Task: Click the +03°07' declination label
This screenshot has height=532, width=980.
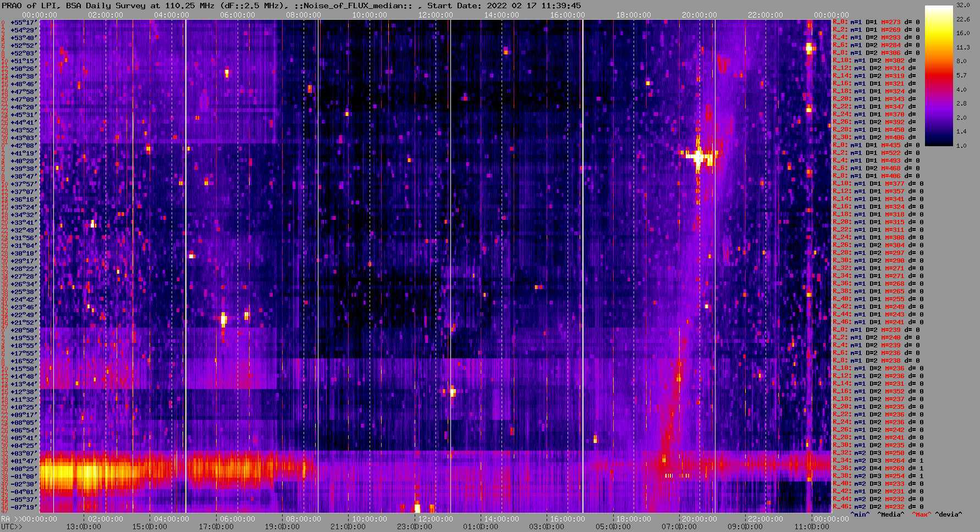Action: pos(23,453)
